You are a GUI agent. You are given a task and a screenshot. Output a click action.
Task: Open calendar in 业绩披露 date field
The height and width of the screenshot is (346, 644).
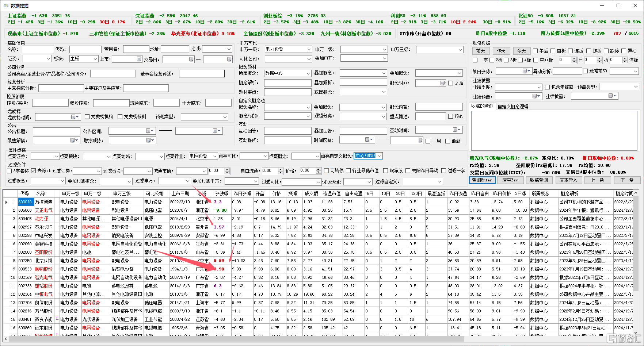612,96
